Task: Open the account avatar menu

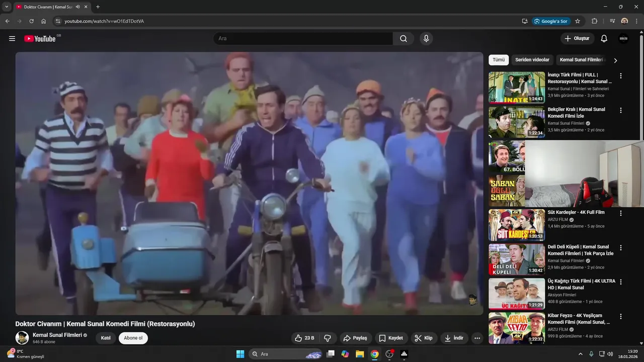Action: (x=623, y=39)
